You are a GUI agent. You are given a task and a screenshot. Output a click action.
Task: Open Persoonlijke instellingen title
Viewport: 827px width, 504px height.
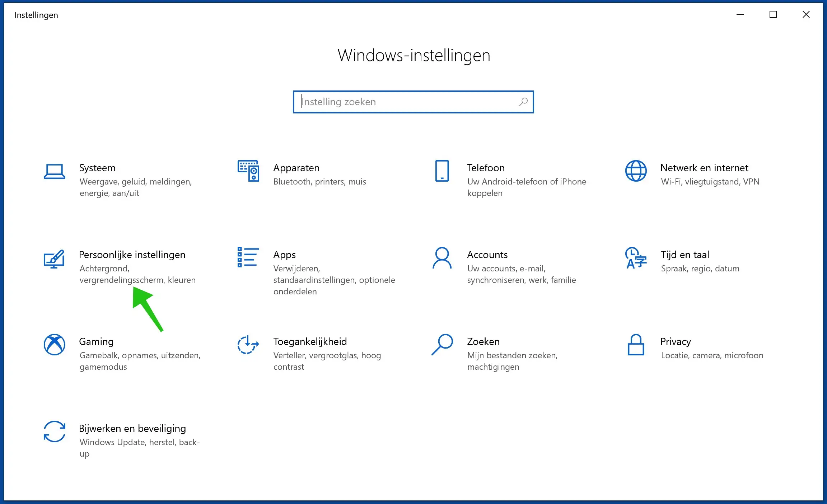(132, 255)
